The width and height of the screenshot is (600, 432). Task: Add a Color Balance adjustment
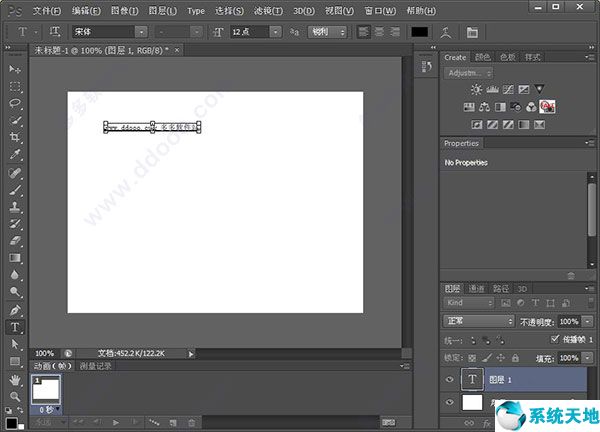pyautogui.click(x=483, y=107)
